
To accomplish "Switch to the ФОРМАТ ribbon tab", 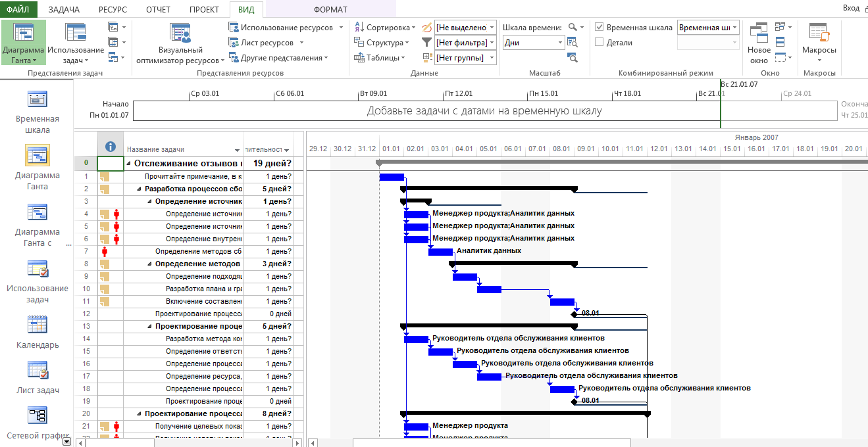I will [x=330, y=9].
